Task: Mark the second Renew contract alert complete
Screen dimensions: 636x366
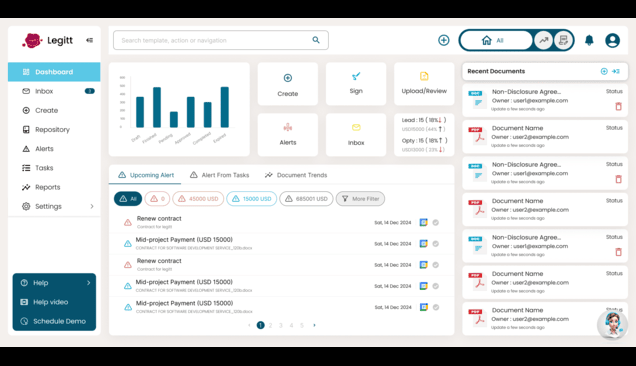Action: point(436,265)
